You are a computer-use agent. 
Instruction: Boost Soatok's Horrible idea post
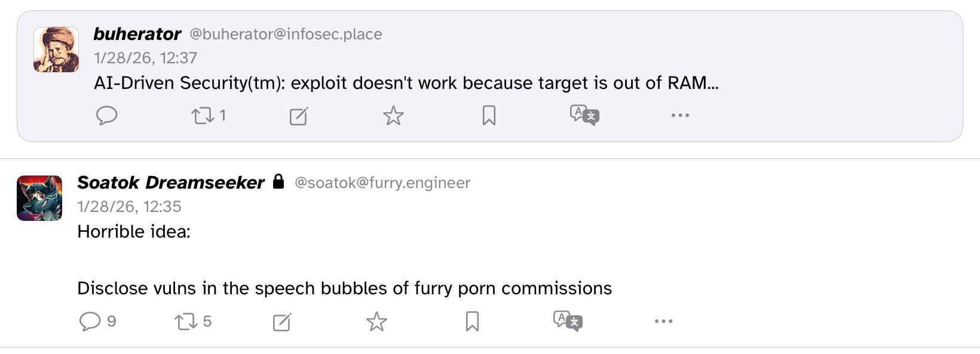point(186,322)
